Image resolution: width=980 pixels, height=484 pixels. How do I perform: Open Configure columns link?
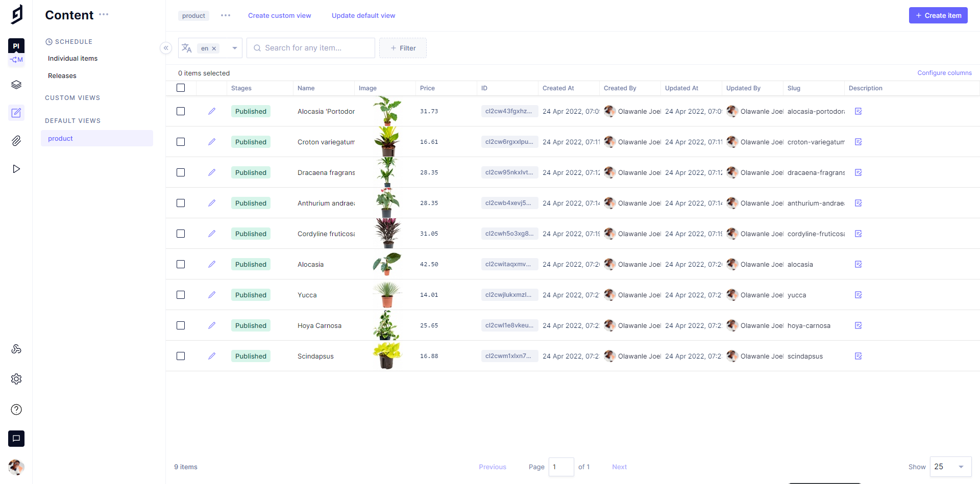pos(944,72)
